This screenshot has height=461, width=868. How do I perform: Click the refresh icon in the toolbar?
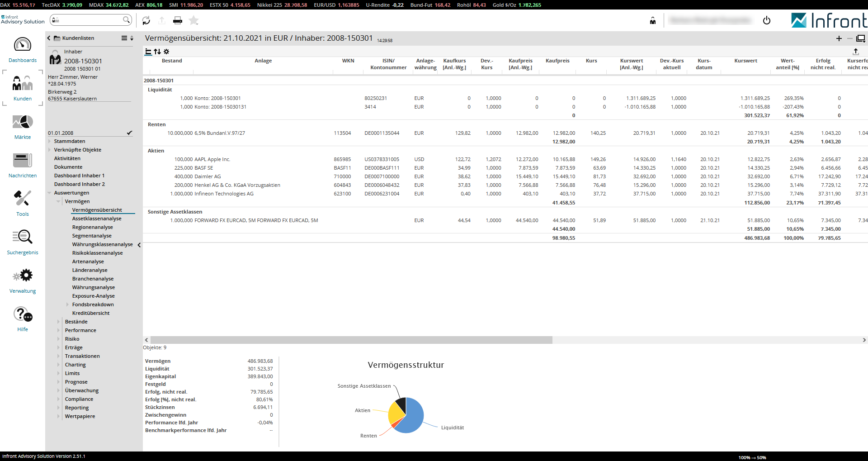point(146,20)
